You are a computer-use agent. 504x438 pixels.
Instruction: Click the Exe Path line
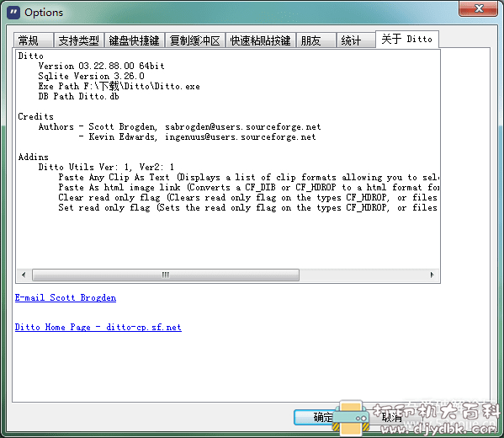point(119,86)
